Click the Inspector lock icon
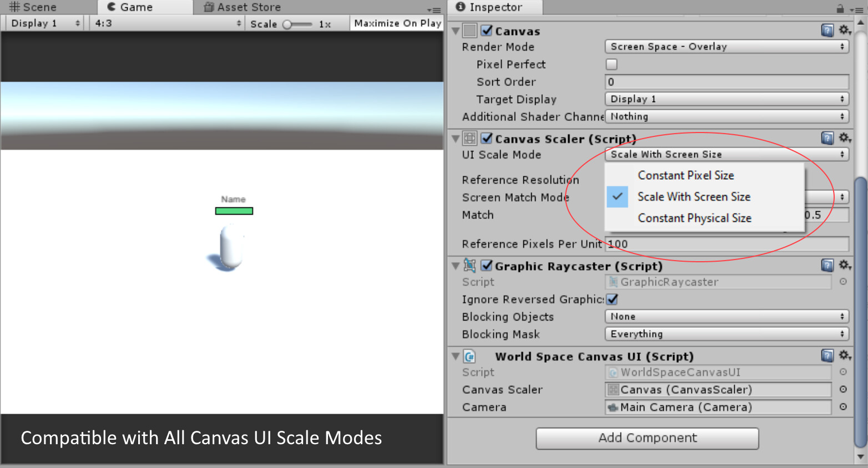This screenshot has width=868, height=468. (x=839, y=7)
